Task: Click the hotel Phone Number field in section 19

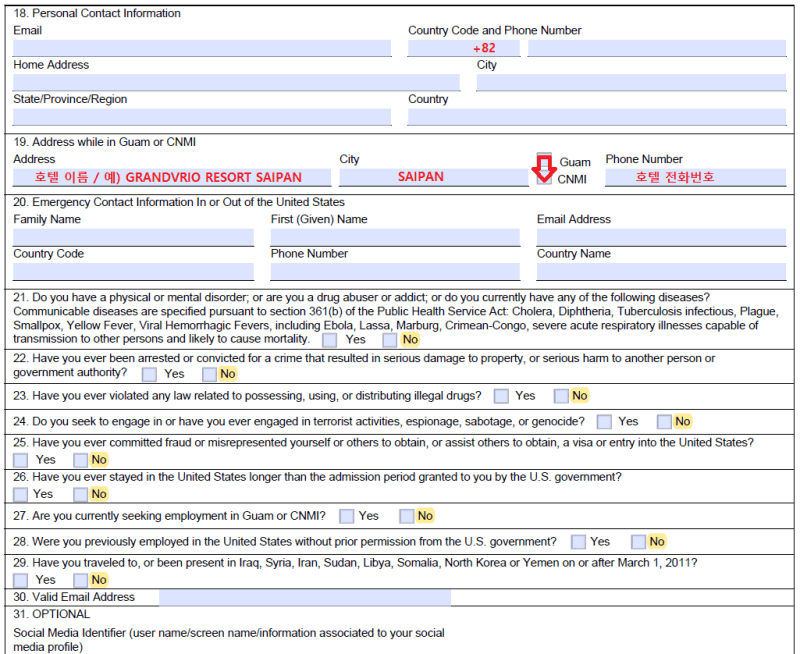Action: 696,177
